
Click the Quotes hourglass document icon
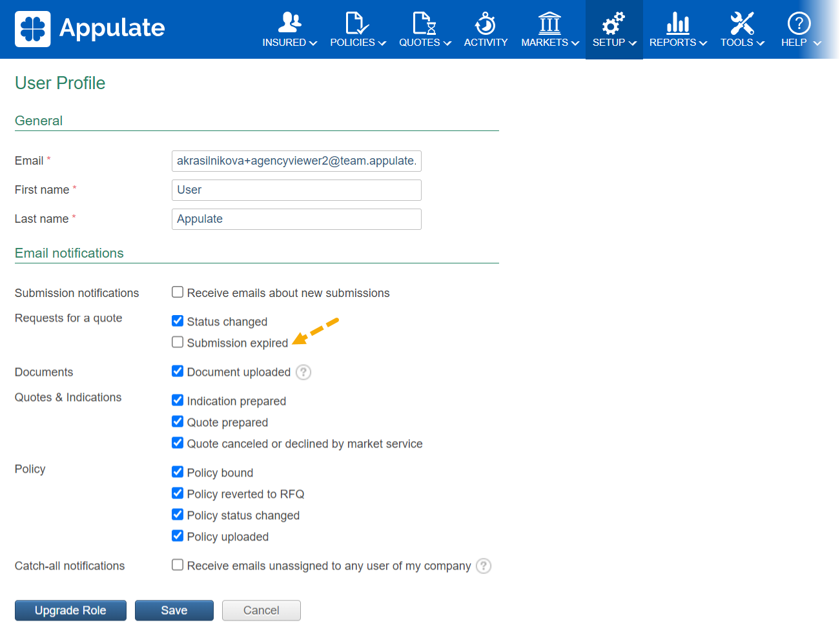click(x=424, y=23)
